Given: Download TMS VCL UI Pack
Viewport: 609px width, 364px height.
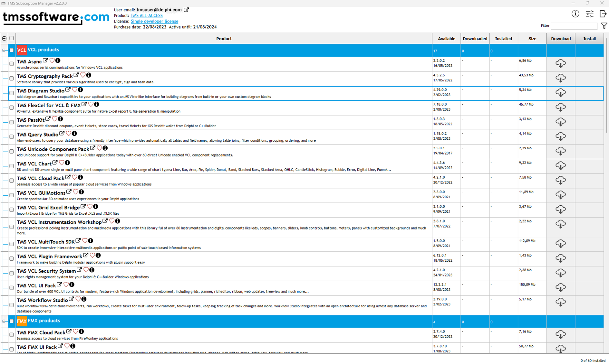Looking at the screenshot, I should point(561,288).
